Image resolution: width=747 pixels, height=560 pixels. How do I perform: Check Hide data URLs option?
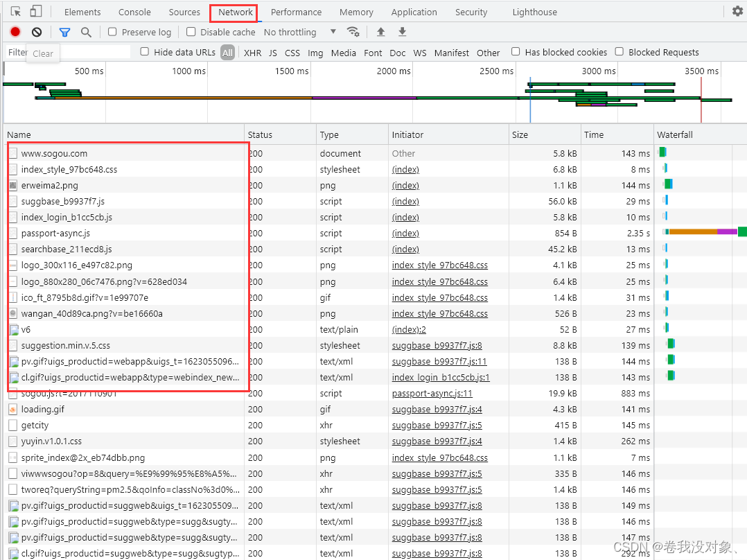144,51
